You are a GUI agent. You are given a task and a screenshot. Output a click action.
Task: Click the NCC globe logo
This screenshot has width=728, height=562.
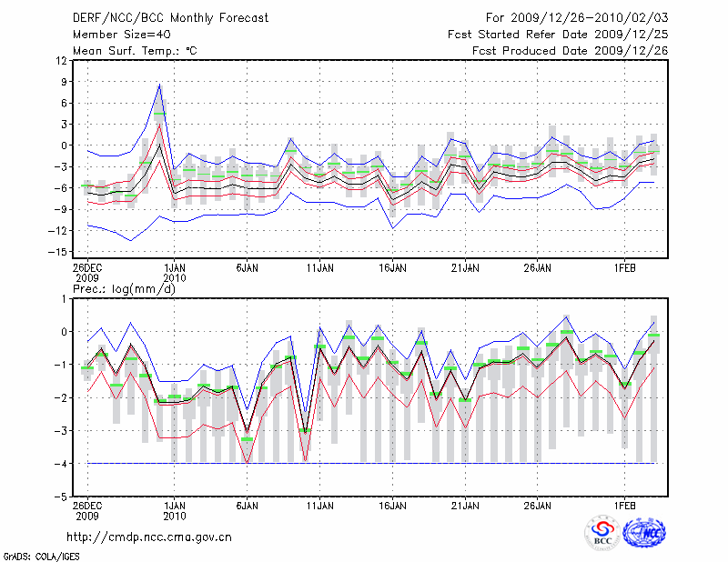[643, 535]
